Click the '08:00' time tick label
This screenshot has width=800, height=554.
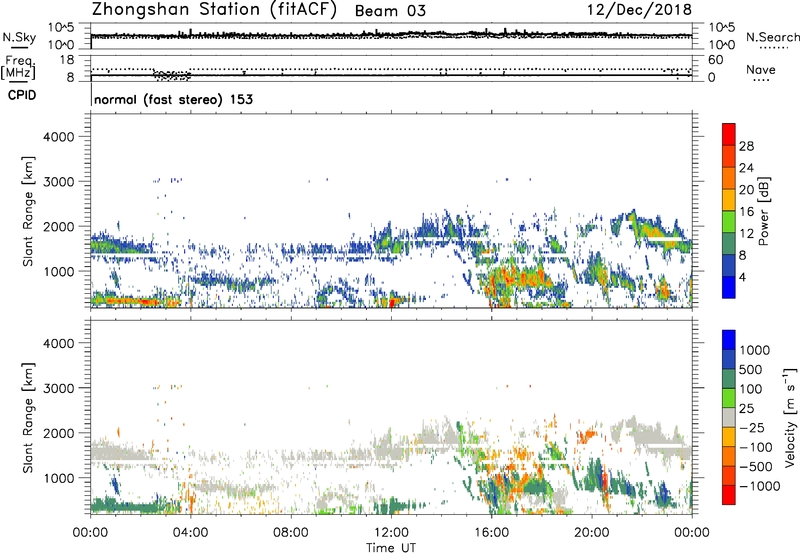(x=291, y=533)
